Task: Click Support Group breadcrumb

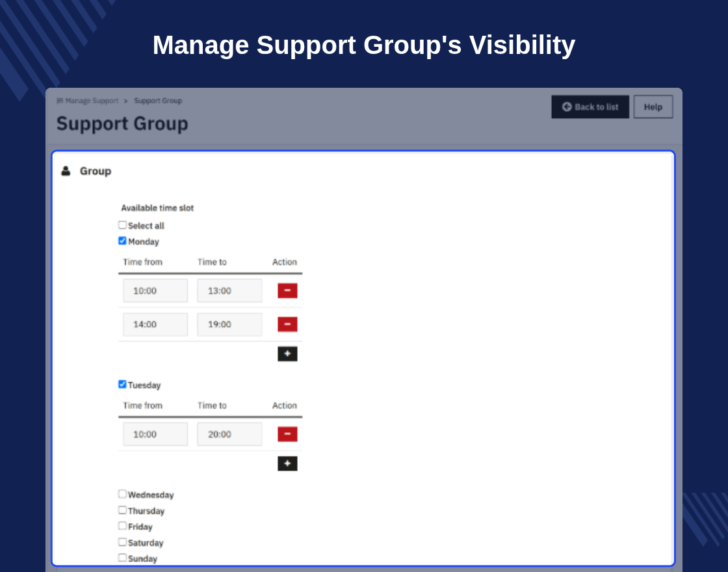Action: [x=158, y=101]
